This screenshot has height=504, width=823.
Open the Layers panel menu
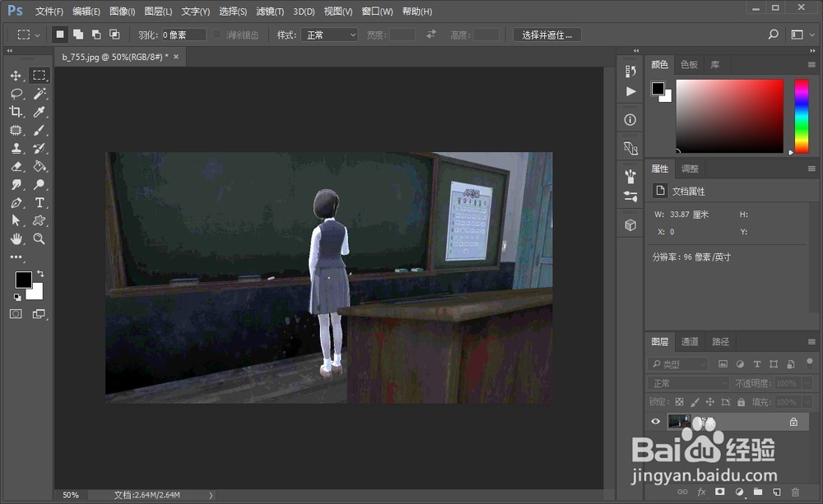tap(811, 341)
